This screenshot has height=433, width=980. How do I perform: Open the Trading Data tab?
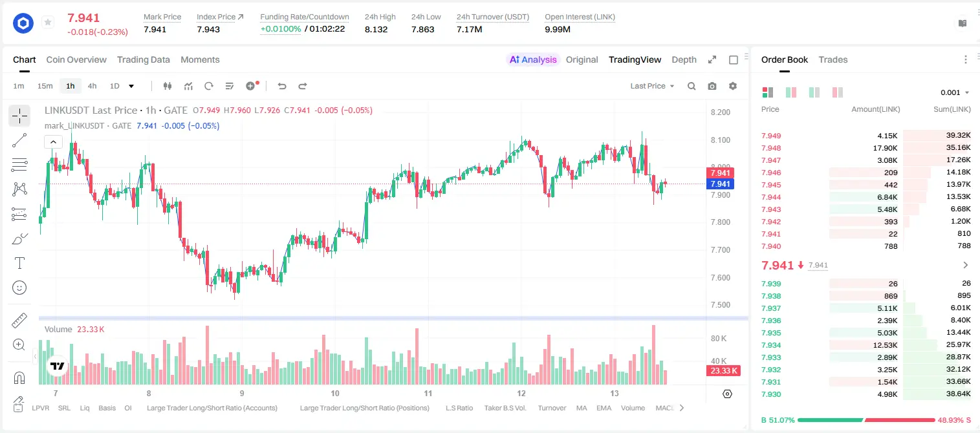pos(144,59)
